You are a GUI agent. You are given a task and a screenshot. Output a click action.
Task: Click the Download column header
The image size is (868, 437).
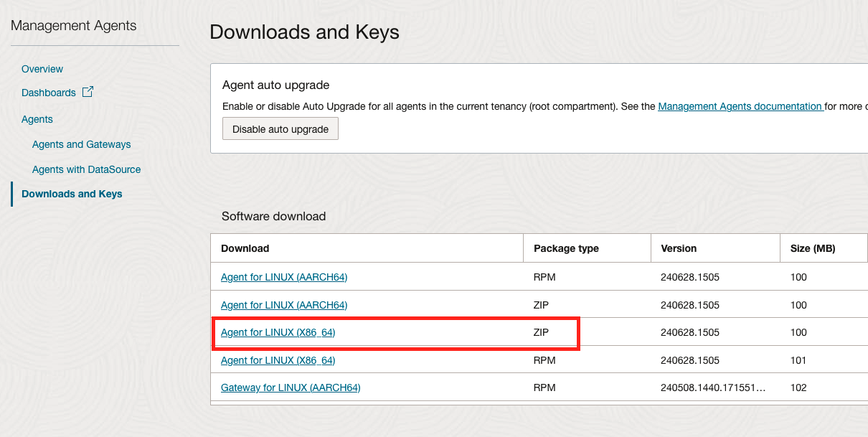click(x=244, y=248)
